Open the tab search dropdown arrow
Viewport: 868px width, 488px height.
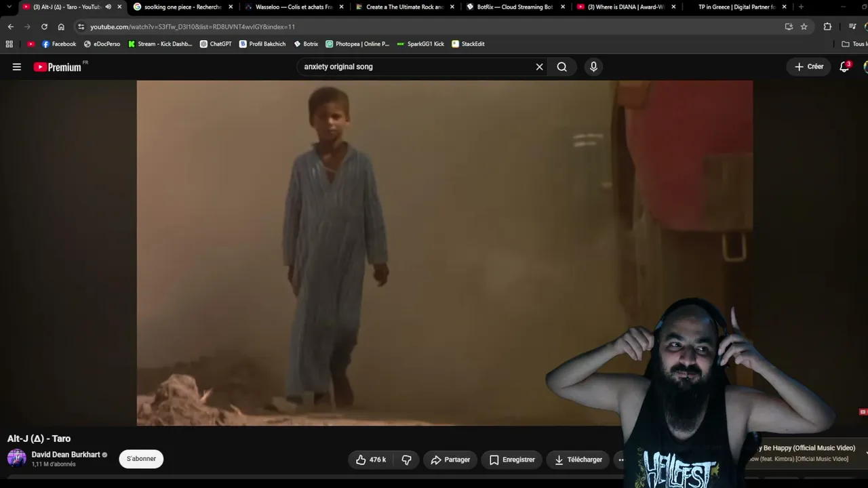pyautogui.click(x=9, y=7)
